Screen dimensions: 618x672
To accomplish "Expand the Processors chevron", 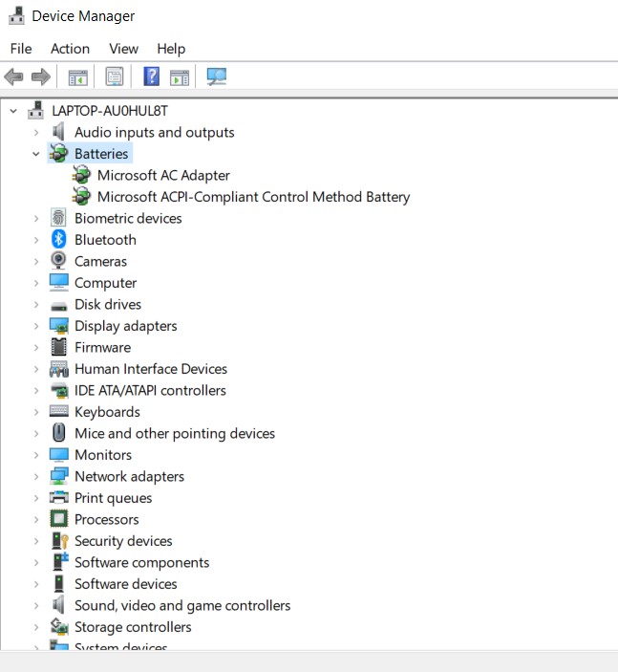I will pyautogui.click(x=36, y=519).
